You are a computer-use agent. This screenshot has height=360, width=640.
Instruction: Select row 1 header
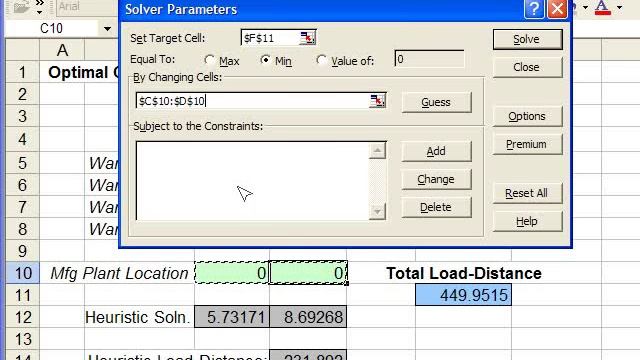click(22, 72)
